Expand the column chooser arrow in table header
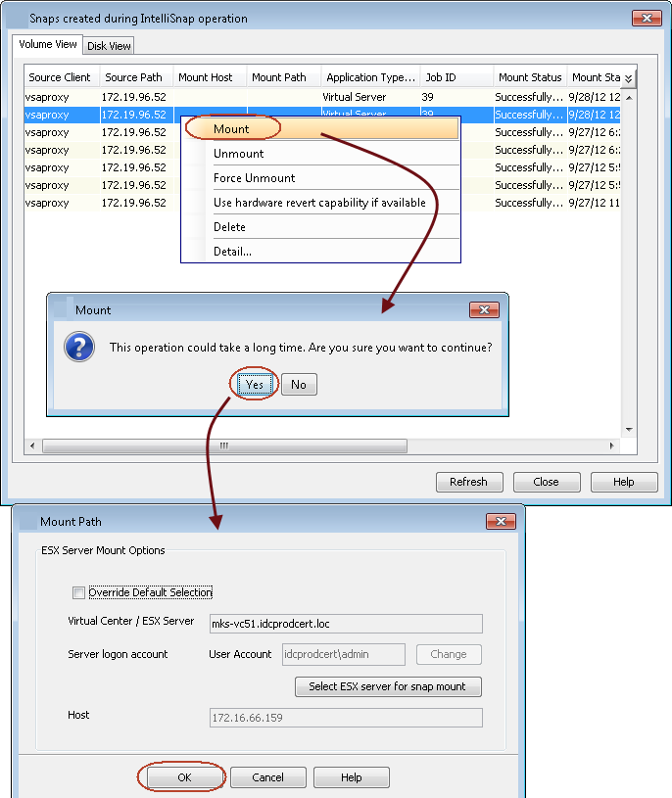The height and width of the screenshot is (798, 672). click(628, 78)
